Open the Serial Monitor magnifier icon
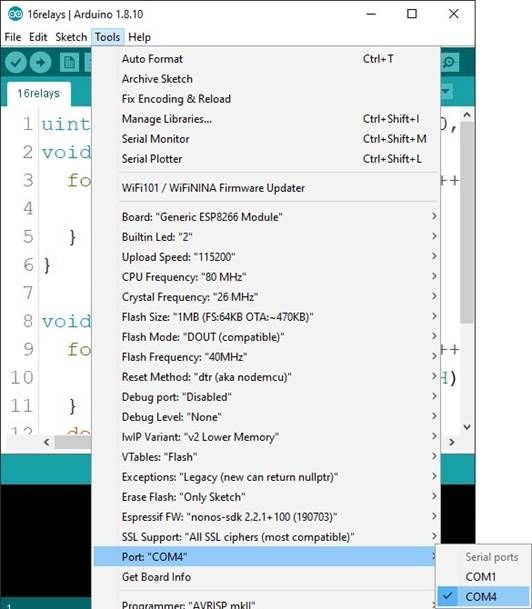 [450, 62]
